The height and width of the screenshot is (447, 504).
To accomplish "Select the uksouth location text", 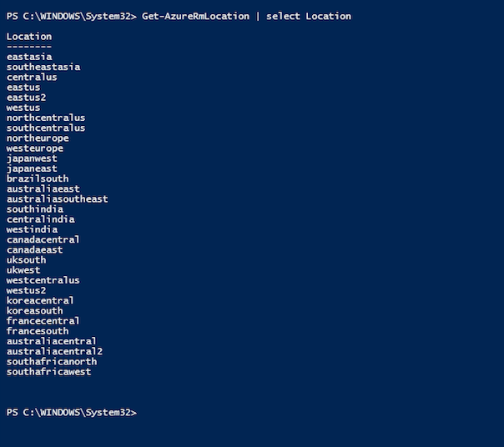I will tap(27, 260).
